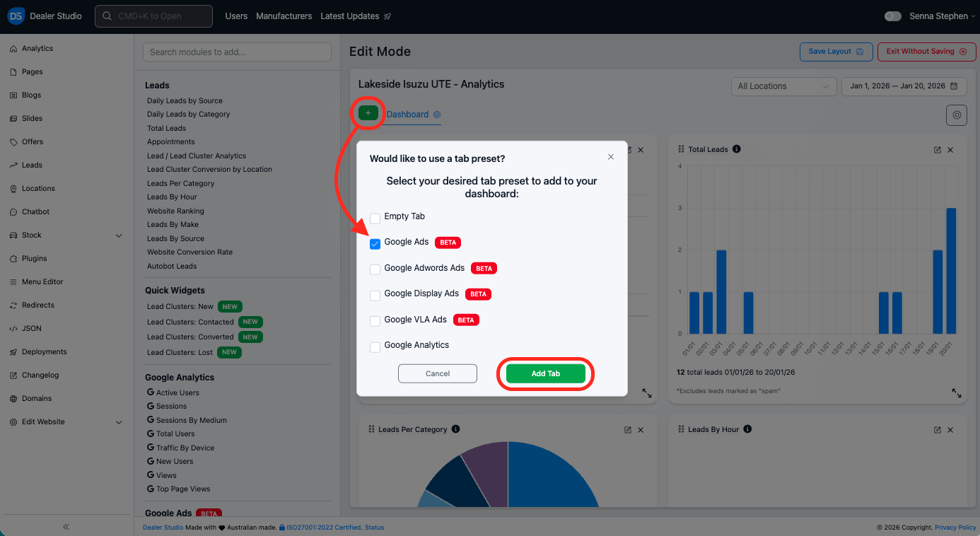The height and width of the screenshot is (536, 980).
Task: Click the Google icon beside Active Users
Action: tap(150, 392)
